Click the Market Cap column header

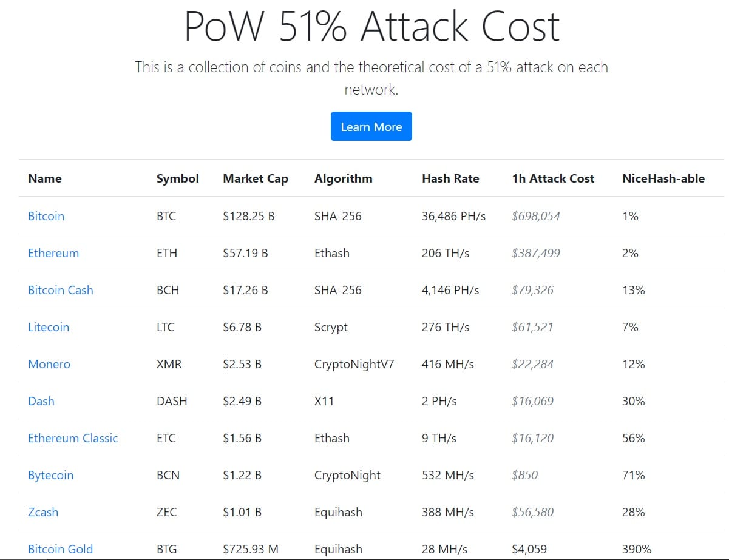click(256, 178)
